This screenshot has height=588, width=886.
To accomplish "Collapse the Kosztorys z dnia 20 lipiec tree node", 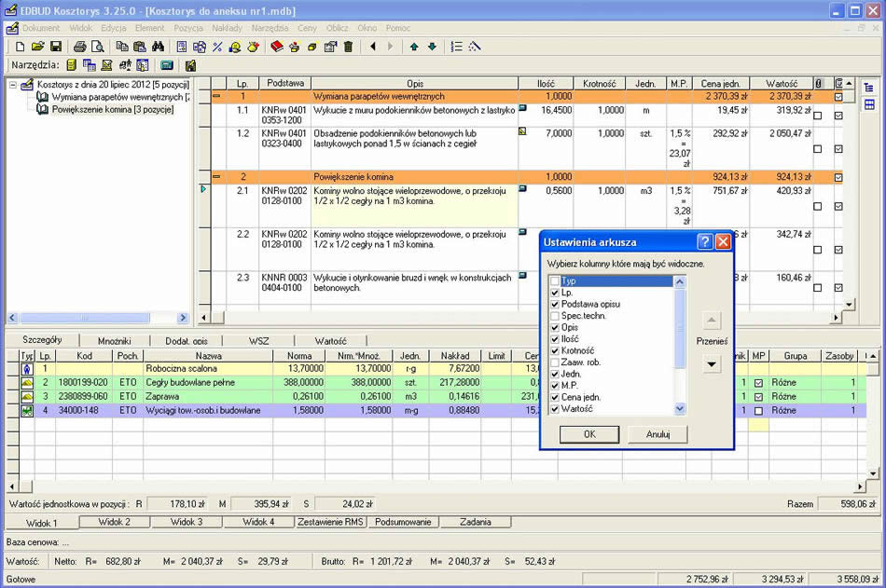I will pos(12,85).
